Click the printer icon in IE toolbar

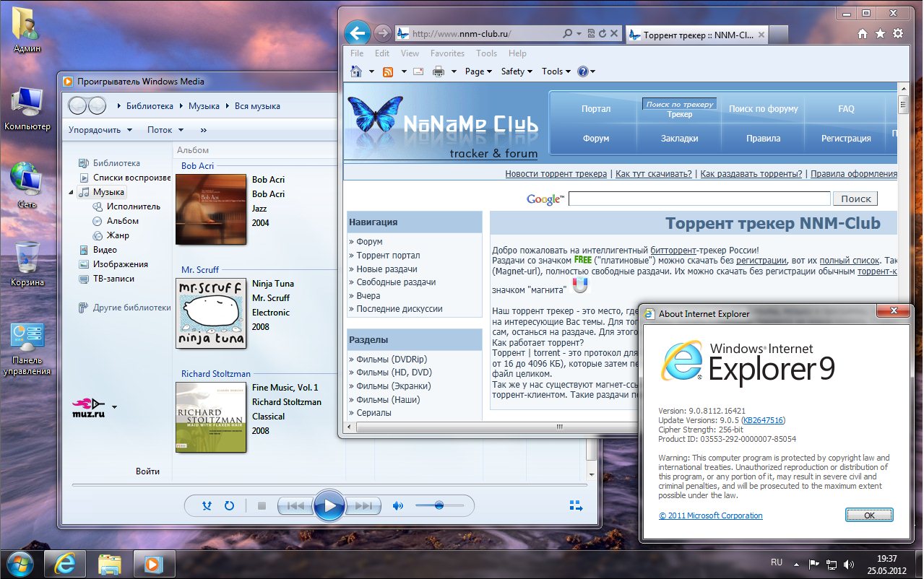click(438, 71)
